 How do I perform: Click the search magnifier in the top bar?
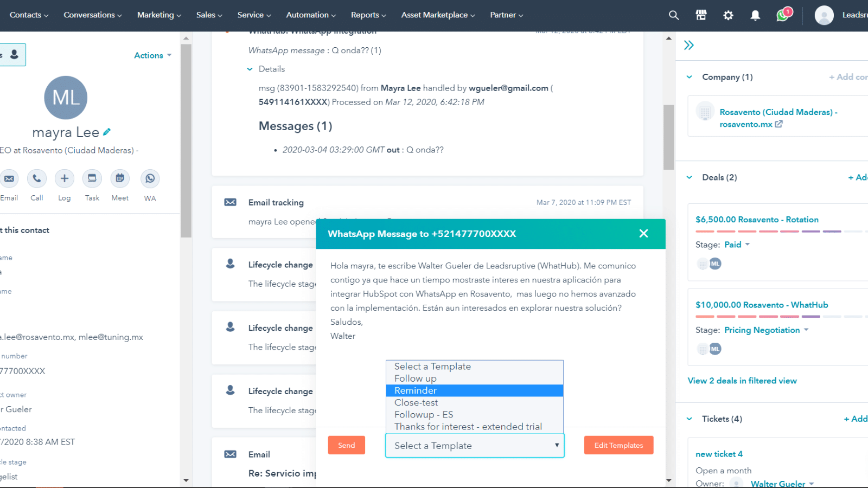point(673,15)
